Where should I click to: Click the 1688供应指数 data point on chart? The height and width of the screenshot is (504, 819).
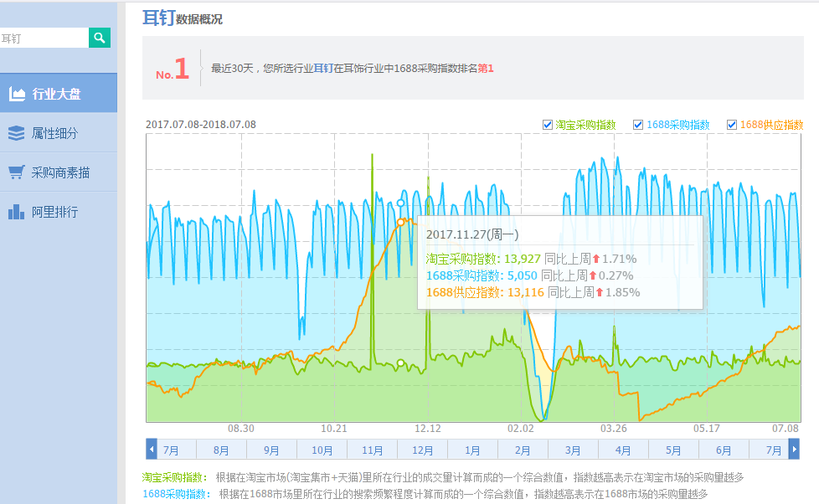coord(401,222)
